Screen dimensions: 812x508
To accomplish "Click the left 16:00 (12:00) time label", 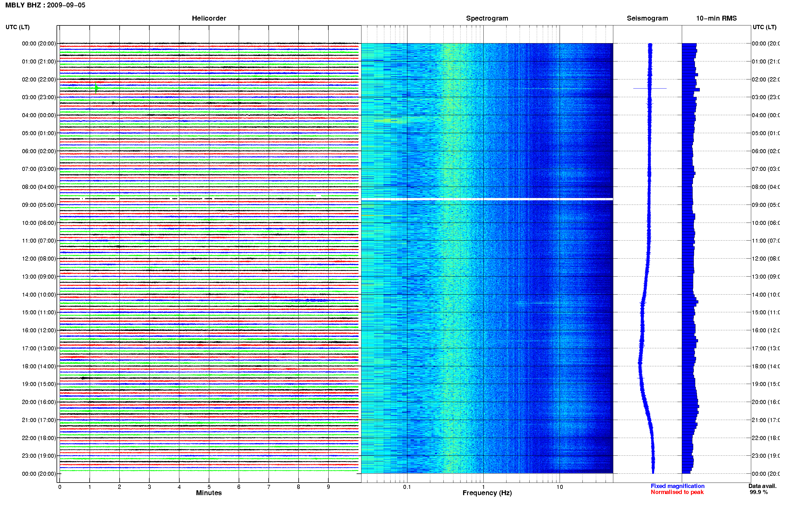I will coord(39,330).
